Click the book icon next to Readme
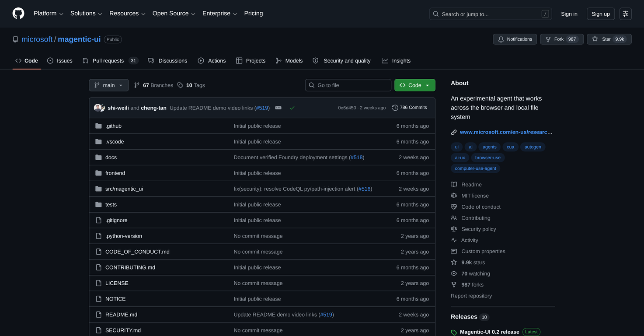This screenshot has height=336, width=644. click(454, 185)
